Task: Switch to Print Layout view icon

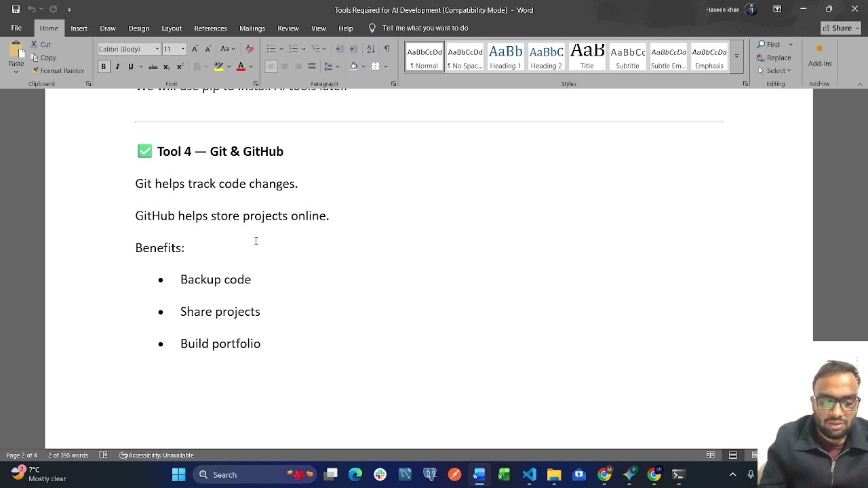Action: point(733,455)
